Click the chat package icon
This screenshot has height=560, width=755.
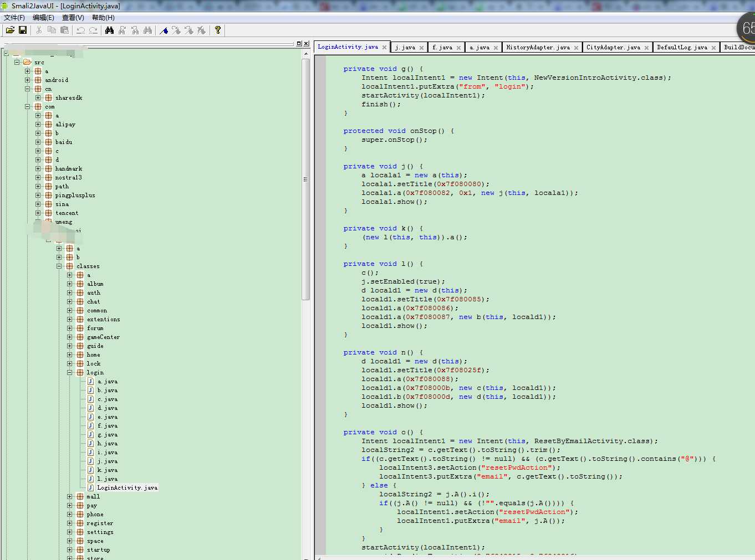point(80,301)
